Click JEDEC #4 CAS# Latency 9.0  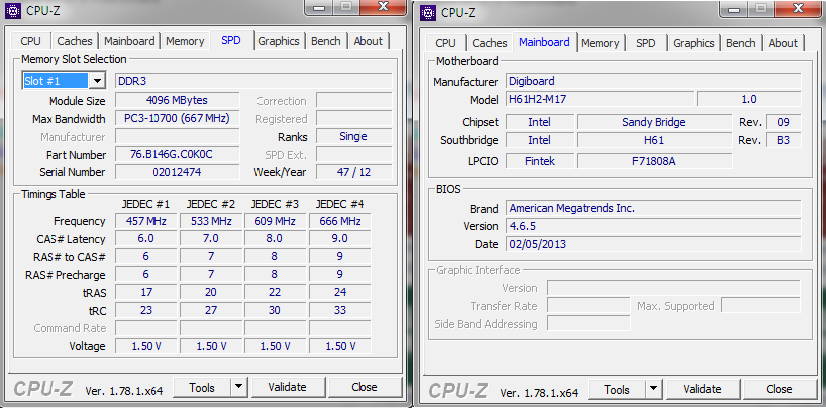(340, 238)
